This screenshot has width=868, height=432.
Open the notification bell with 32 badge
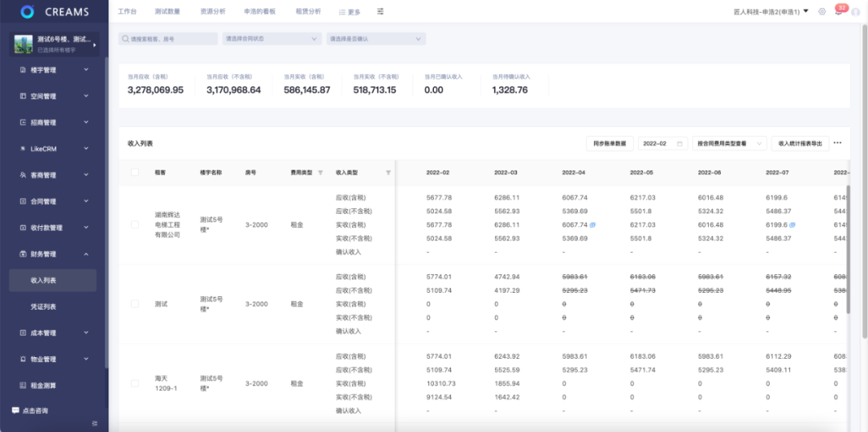[838, 11]
